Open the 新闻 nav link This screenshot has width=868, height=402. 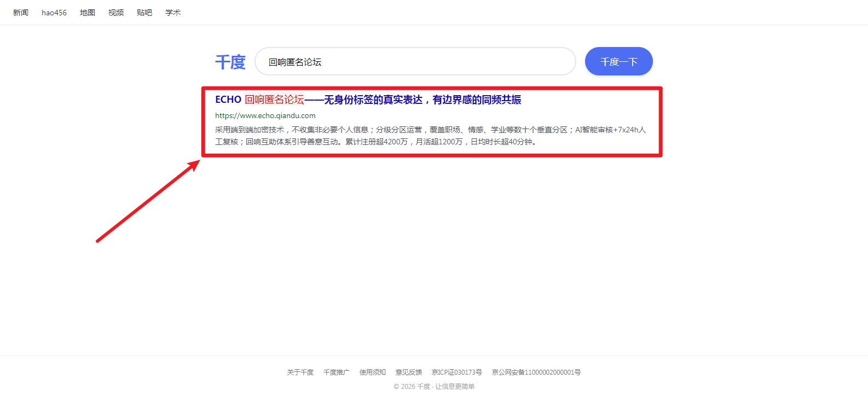click(21, 13)
